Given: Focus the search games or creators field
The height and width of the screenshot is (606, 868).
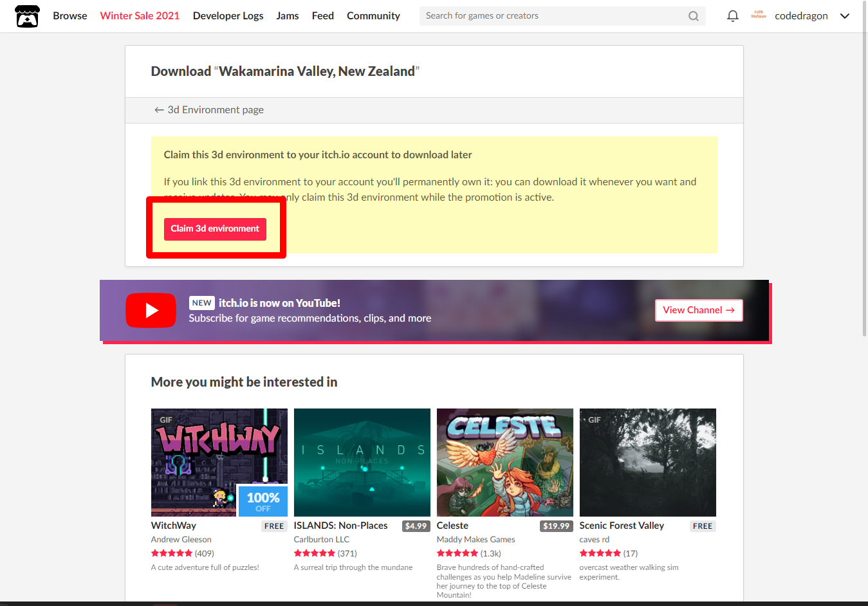Looking at the screenshot, I should 562,16.
